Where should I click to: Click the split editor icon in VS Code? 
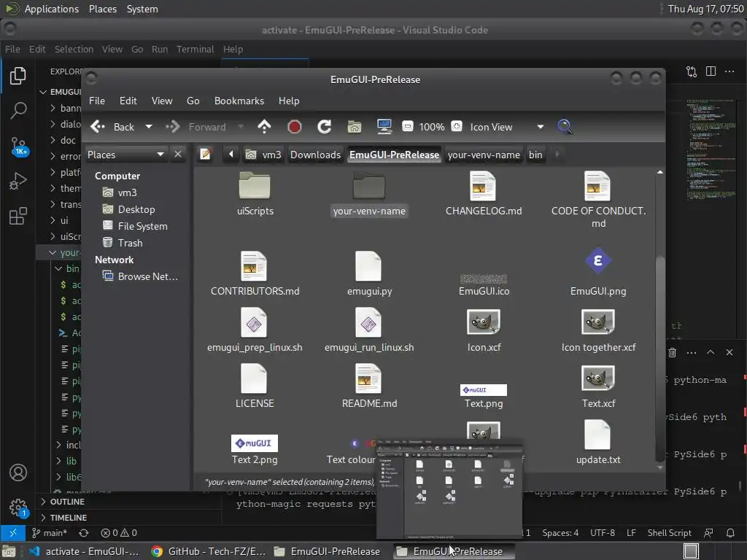click(711, 71)
